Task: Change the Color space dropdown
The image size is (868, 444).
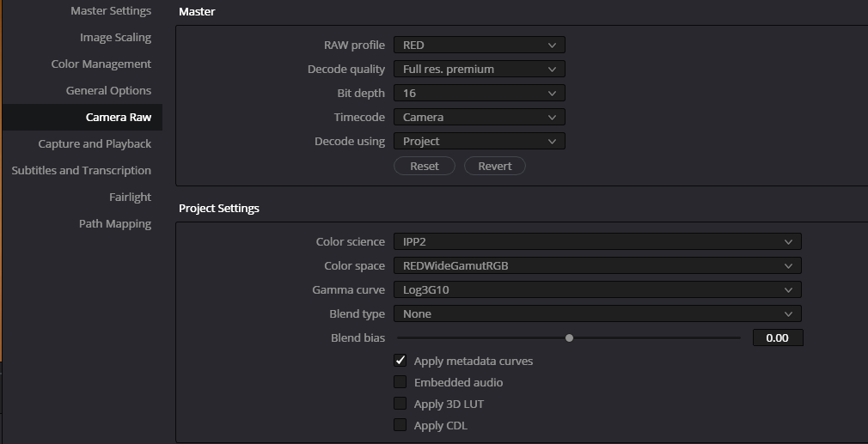Action: pyautogui.click(x=597, y=265)
